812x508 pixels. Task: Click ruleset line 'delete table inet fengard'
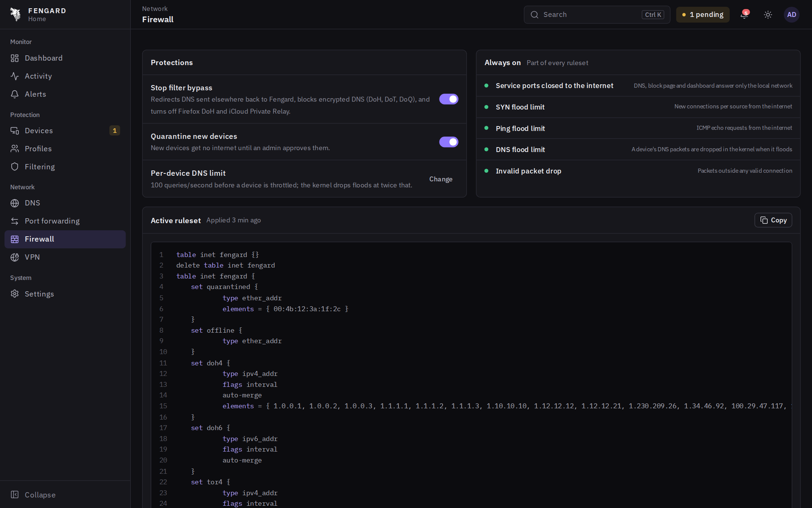coord(226,265)
